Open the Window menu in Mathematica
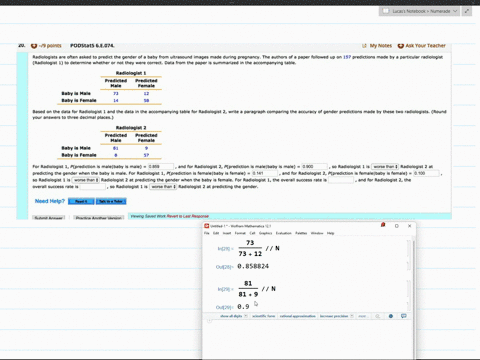Image resolution: width=480 pixels, height=360 pixels. [x=317, y=233]
